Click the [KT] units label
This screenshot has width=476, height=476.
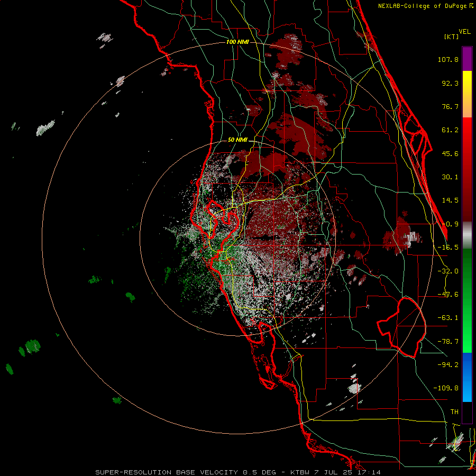[x=452, y=36]
